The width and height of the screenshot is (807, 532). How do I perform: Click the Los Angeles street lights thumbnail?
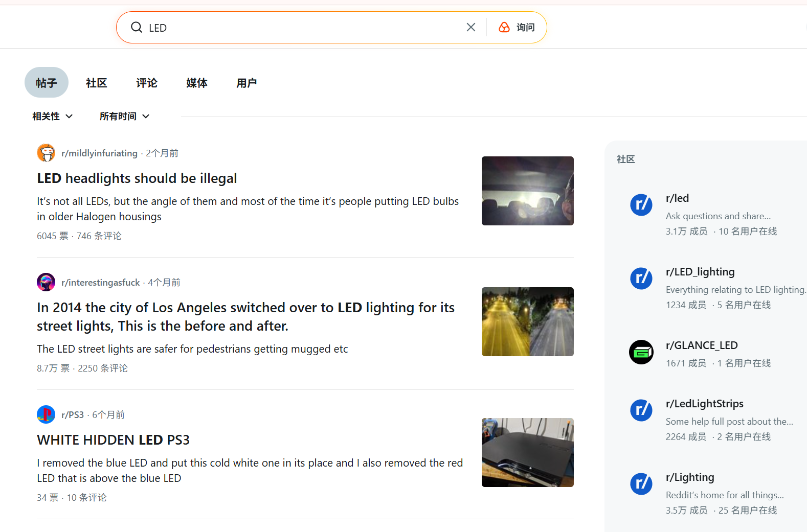click(x=527, y=321)
